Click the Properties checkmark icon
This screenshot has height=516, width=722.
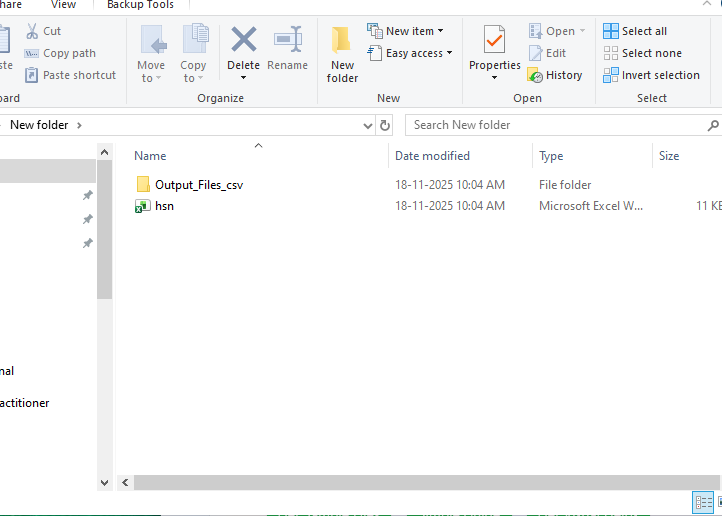[494, 40]
